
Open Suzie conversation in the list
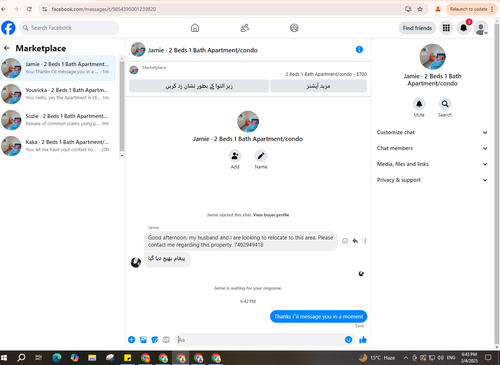[x=58, y=120]
